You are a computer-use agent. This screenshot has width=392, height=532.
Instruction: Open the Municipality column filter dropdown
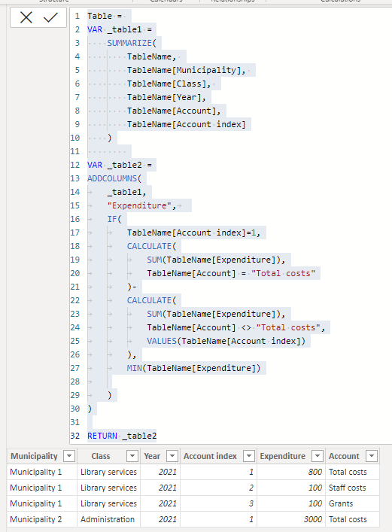pyautogui.click(x=69, y=456)
